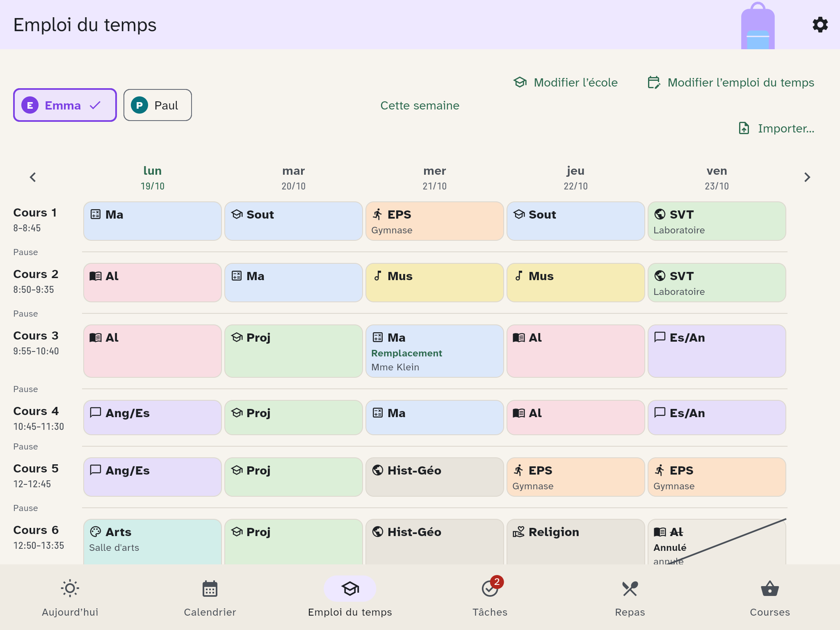
Task: Select ven 23/10 day header
Action: coord(717,178)
